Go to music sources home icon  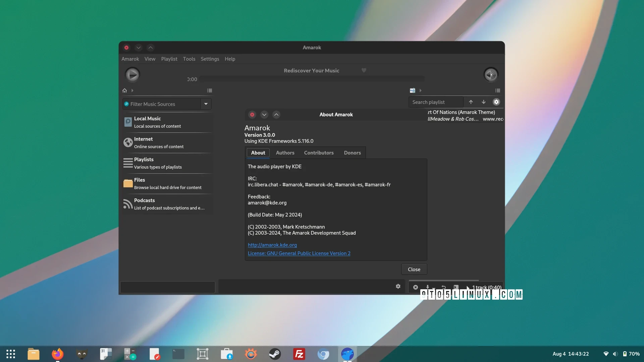click(125, 90)
